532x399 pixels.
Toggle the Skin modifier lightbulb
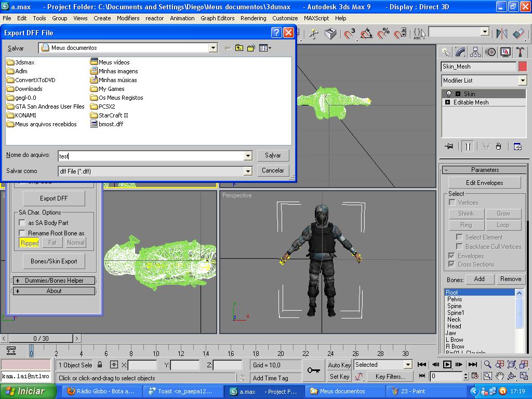point(449,94)
